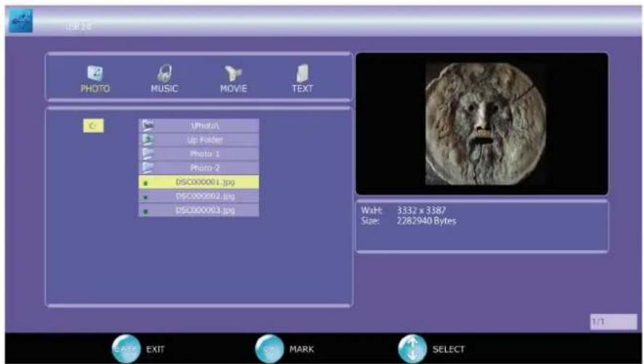644x364 pixels.
Task: Open the Photo-1 folder
Action: 199,153
